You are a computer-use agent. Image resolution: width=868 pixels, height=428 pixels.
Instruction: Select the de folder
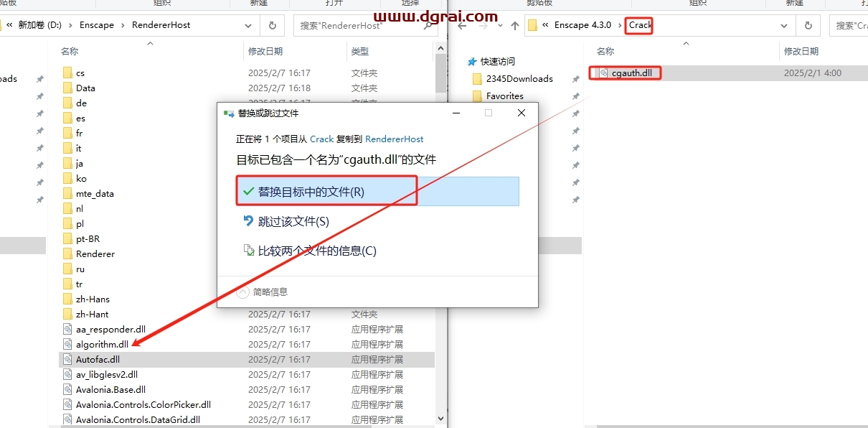click(81, 103)
